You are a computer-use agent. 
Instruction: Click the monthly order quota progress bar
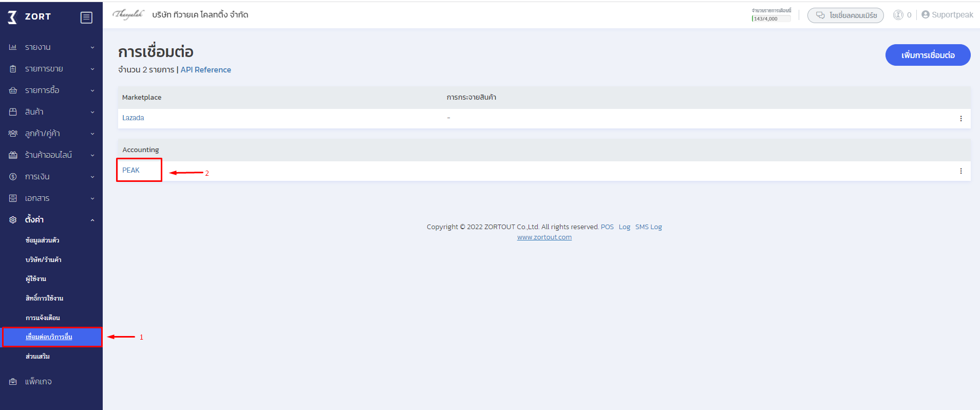771,18
